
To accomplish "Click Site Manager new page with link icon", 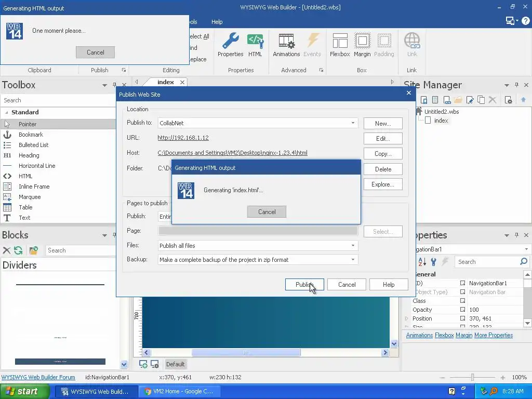I will click(447, 100).
